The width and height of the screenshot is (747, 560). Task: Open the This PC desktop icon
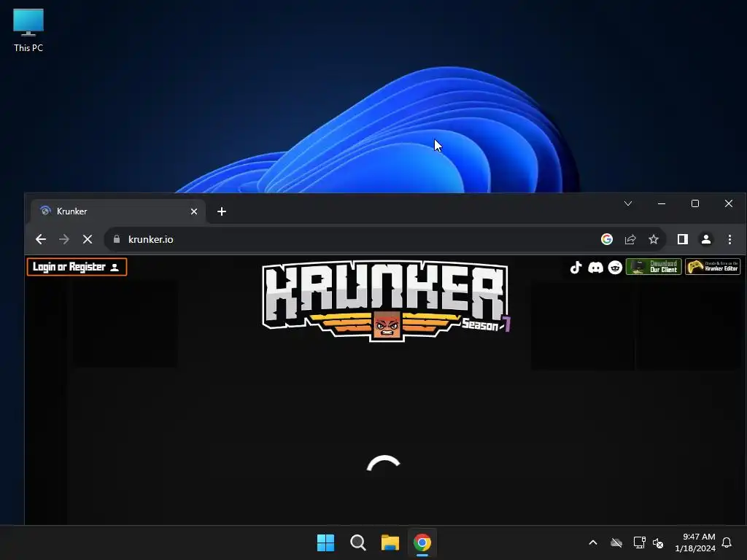coord(28,31)
